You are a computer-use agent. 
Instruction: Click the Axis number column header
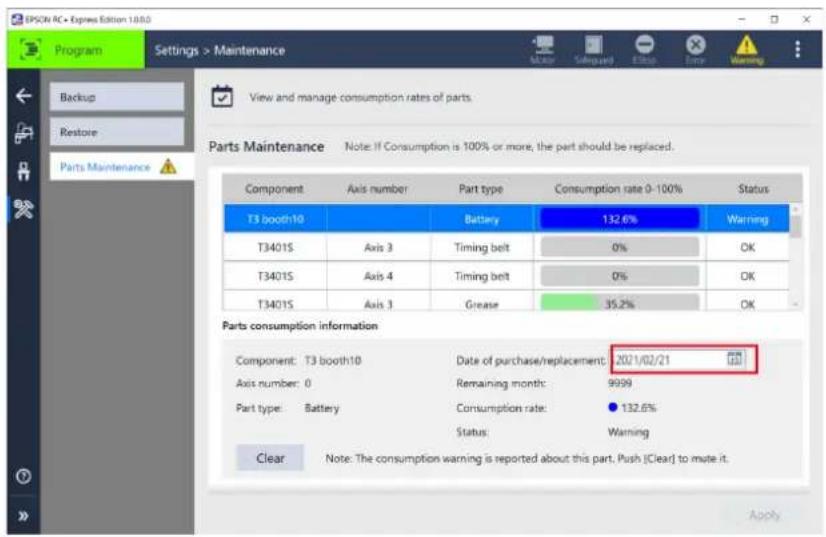(x=377, y=189)
